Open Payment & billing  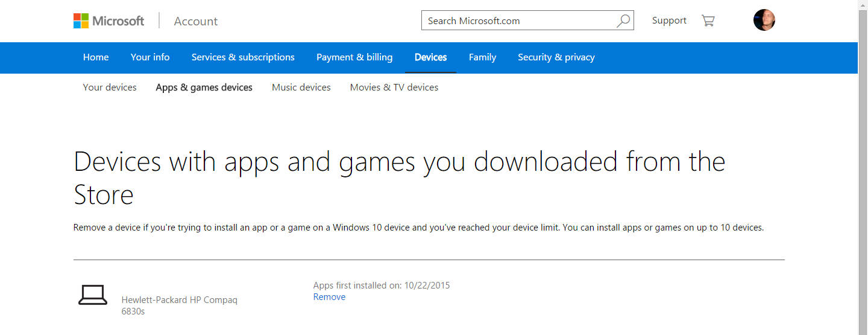click(354, 57)
